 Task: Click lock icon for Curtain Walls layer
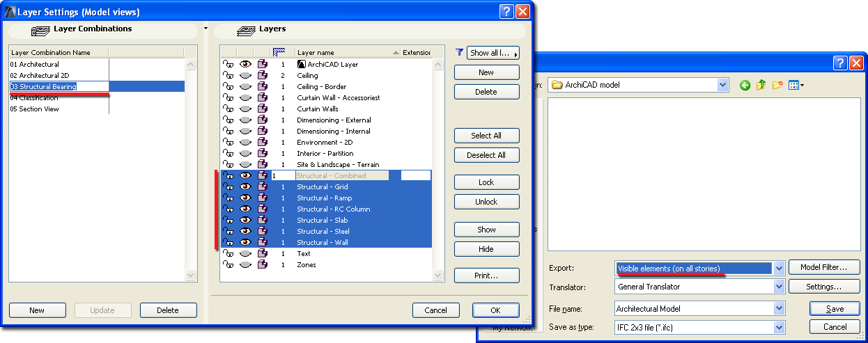(x=228, y=109)
